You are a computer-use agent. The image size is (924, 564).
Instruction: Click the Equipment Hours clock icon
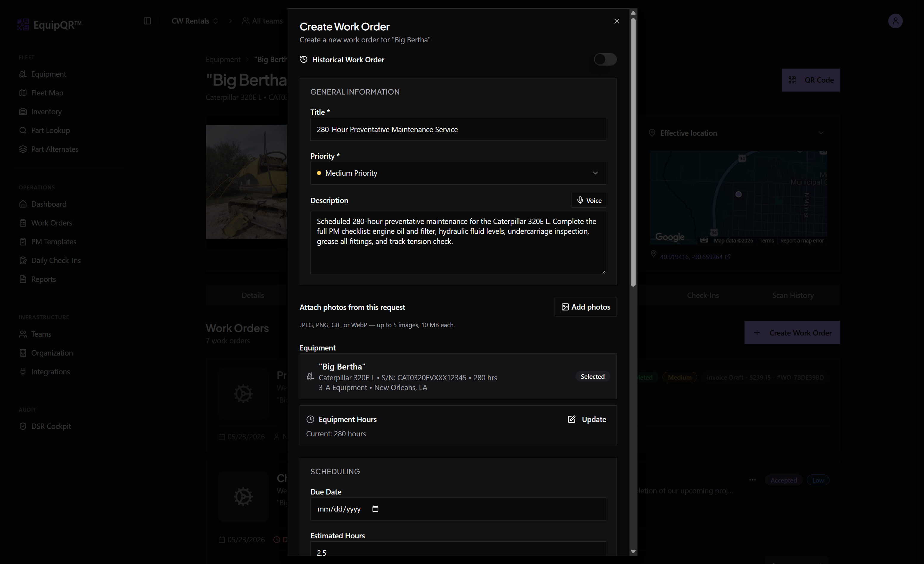tap(310, 419)
